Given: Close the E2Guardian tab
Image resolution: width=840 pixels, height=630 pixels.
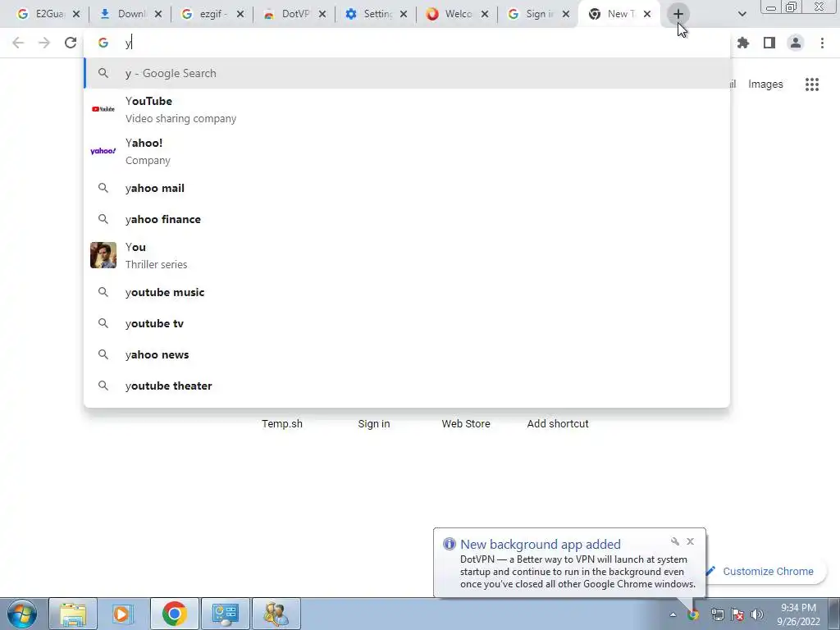Looking at the screenshot, I should click(x=76, y=15).
